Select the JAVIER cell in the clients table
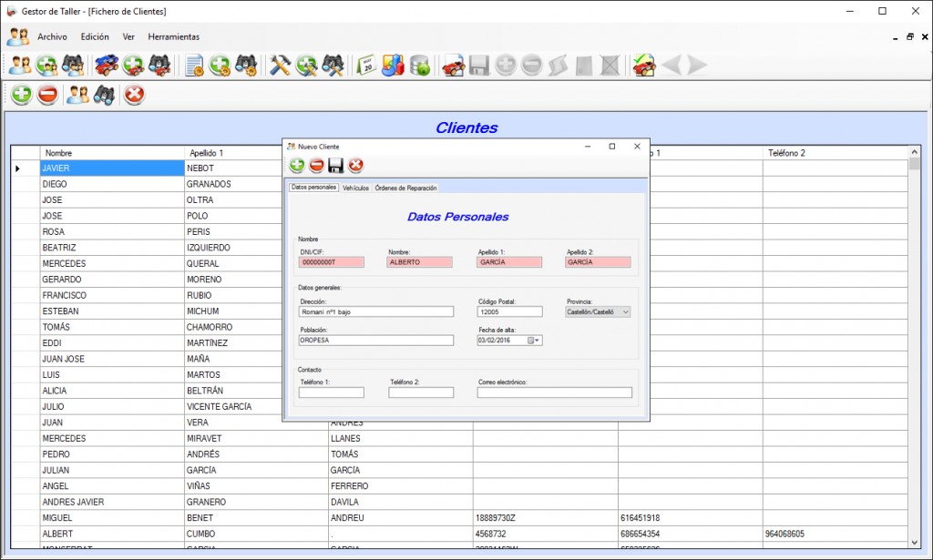The width and height of the screenshot is (933, 560). point(112,168)
